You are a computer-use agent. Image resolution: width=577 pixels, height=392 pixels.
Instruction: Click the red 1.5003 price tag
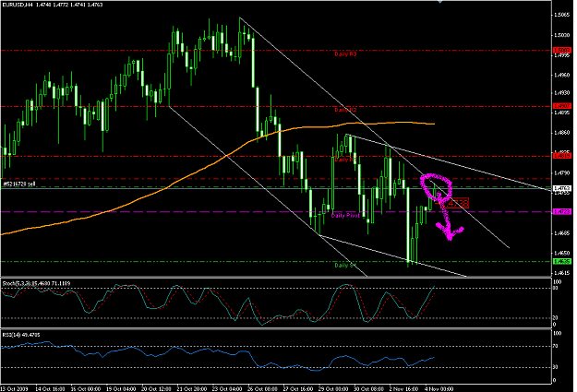click(562, 51)
